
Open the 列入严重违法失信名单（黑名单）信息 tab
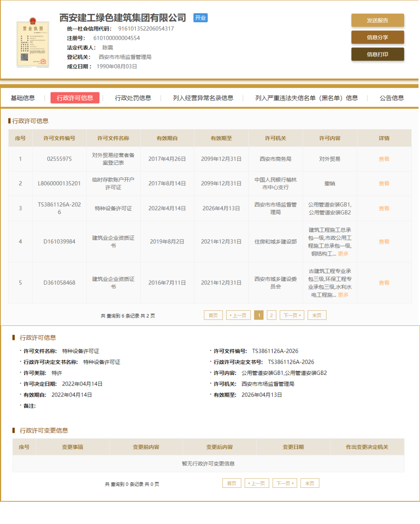[x=306, y=98]
